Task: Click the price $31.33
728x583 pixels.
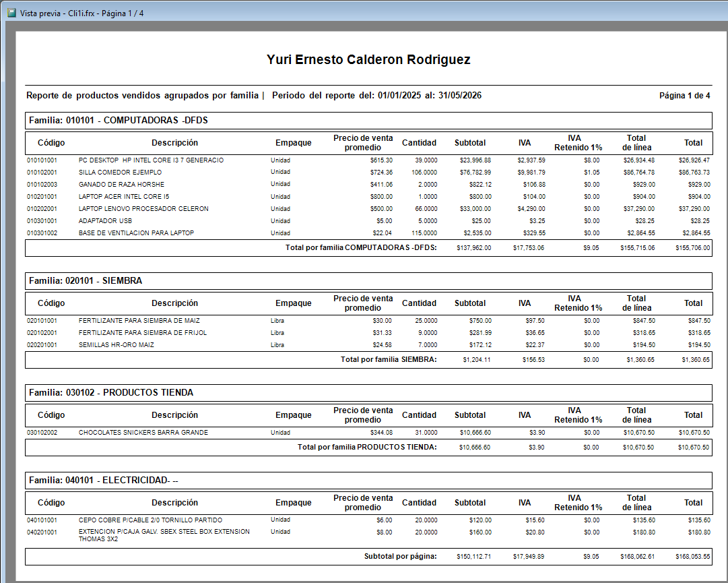Action: pyautogui.click(x=382, y=332)
